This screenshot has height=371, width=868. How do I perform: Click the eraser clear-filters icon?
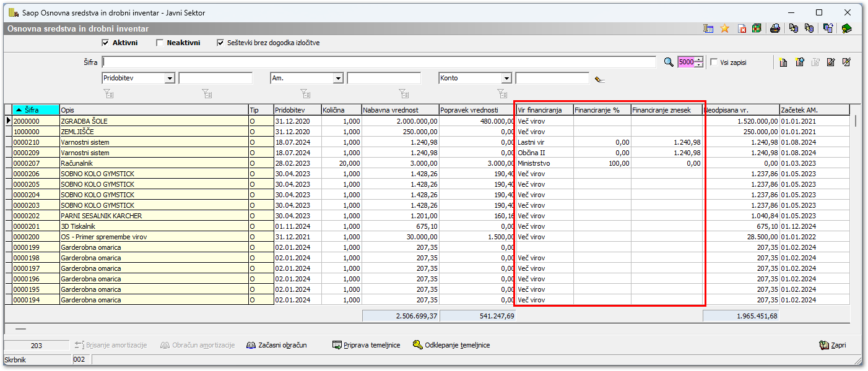[599, 79]
